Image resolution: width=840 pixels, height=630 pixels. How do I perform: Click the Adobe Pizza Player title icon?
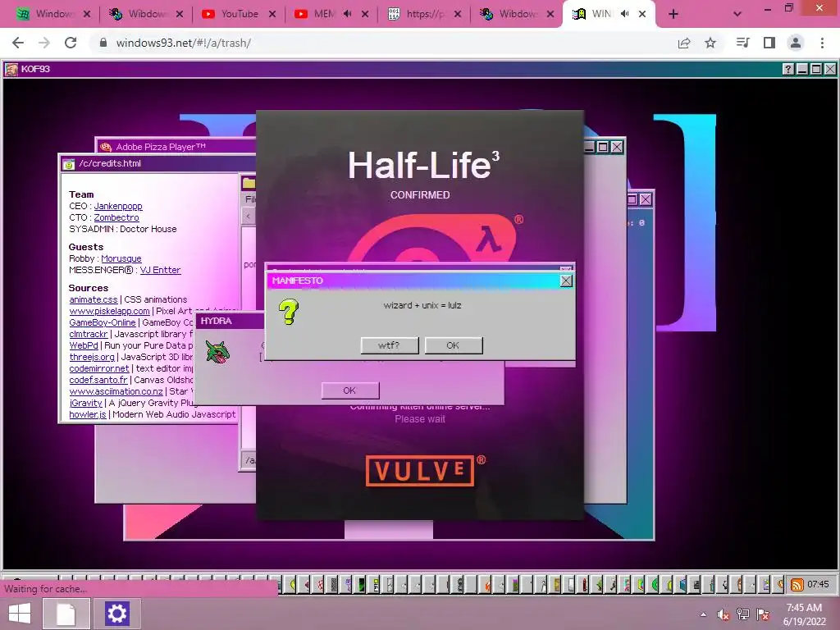click(x=106, y=147)
